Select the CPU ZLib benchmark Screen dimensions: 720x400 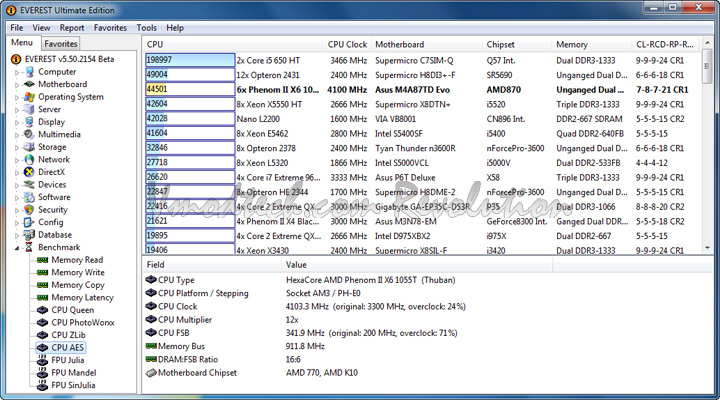[x=68, y=335]
